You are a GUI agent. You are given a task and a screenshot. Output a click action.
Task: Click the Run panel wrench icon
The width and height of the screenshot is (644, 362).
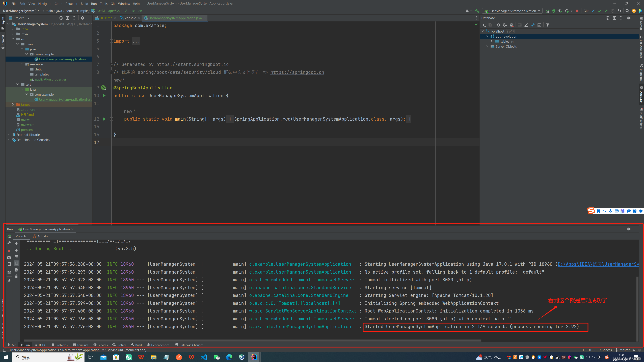click(9, 243)
